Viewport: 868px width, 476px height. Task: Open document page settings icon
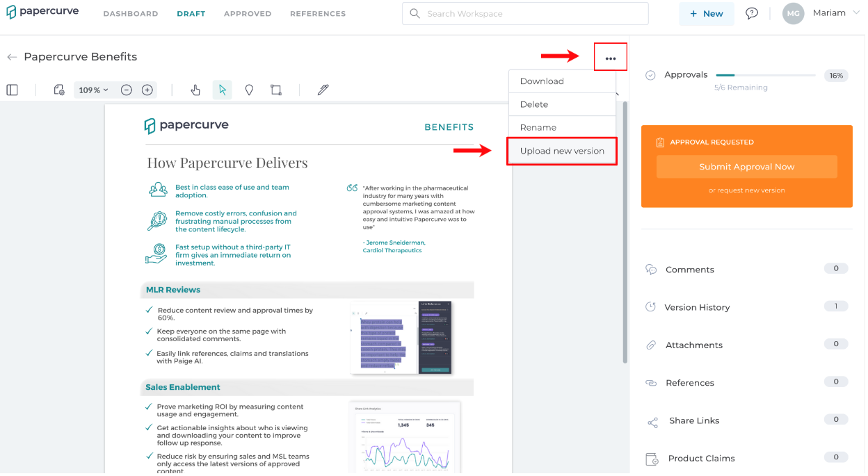59,90
